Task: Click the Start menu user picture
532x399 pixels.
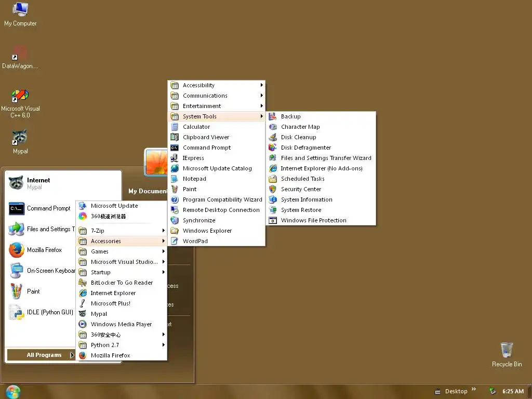Action: (x=156, y=162)
